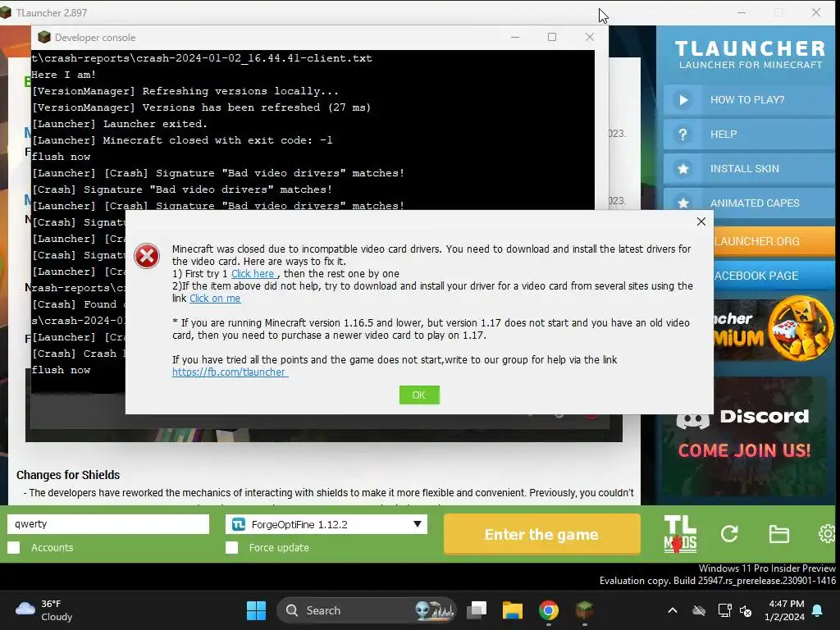Screen dimensions: 840x630
Task: Click the Changes for Shields heading
Action: click(68, 475)
